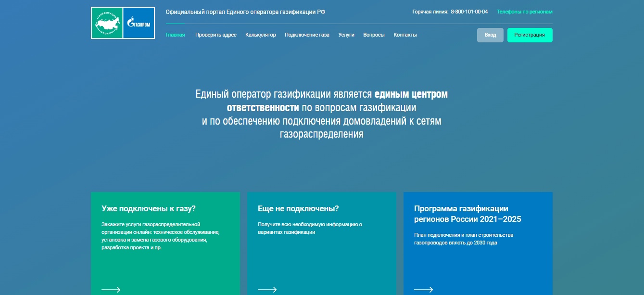Click the "Официальный портал Единого оператора" title
644x295 pixels.
[245, 12]
